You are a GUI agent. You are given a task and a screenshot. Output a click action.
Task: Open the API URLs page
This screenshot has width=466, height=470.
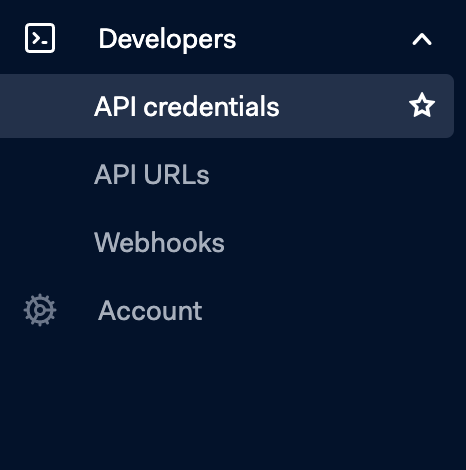tap(152, 174)
